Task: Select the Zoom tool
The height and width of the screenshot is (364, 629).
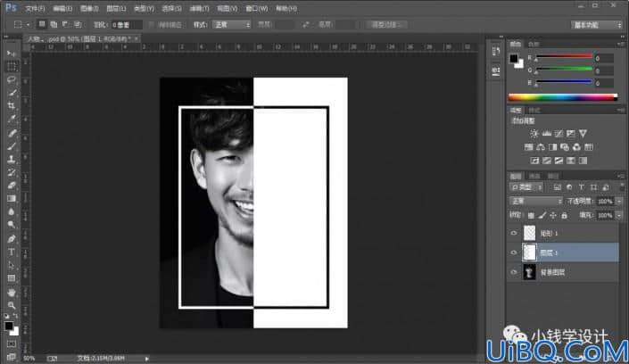Action: pos(12,305)
